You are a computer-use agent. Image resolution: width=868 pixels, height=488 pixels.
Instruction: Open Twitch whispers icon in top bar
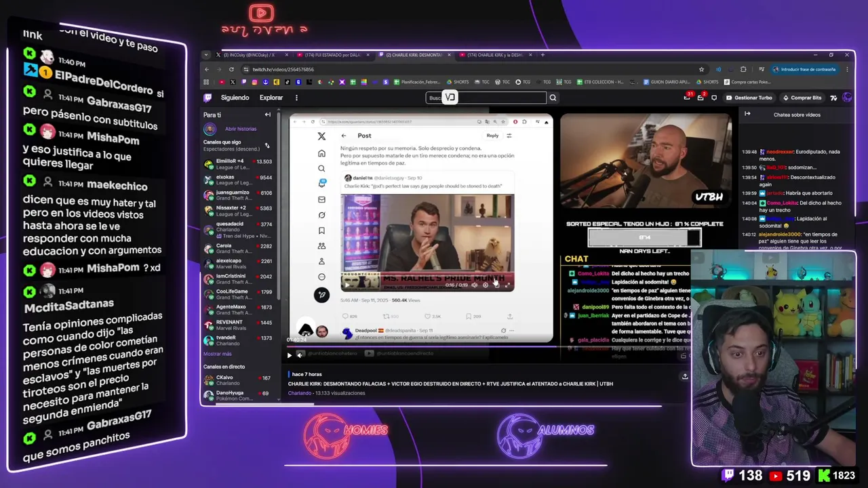(714, 98)
